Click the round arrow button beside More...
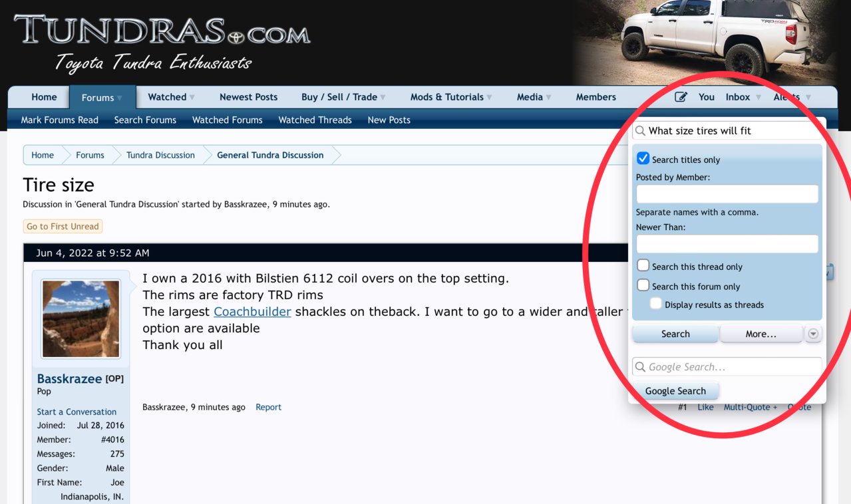 point(813,334)
